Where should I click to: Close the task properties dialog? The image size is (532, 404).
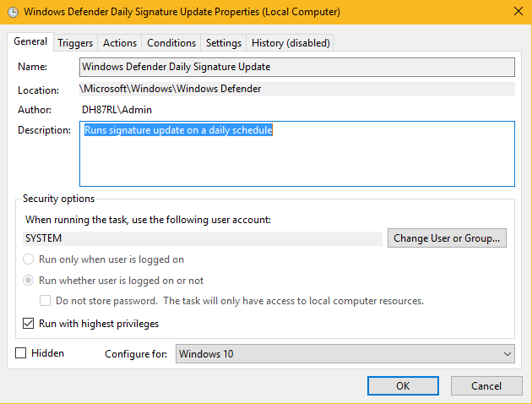click(518, 11)
